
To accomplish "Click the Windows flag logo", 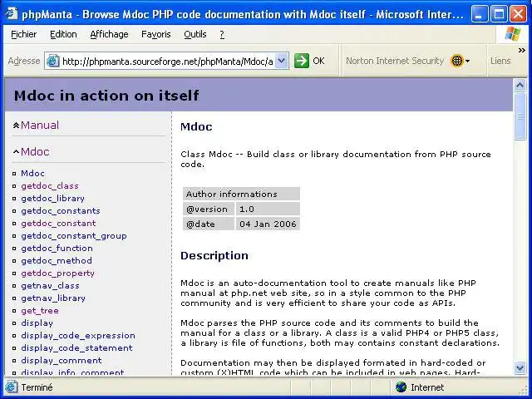I will (512, 34).
